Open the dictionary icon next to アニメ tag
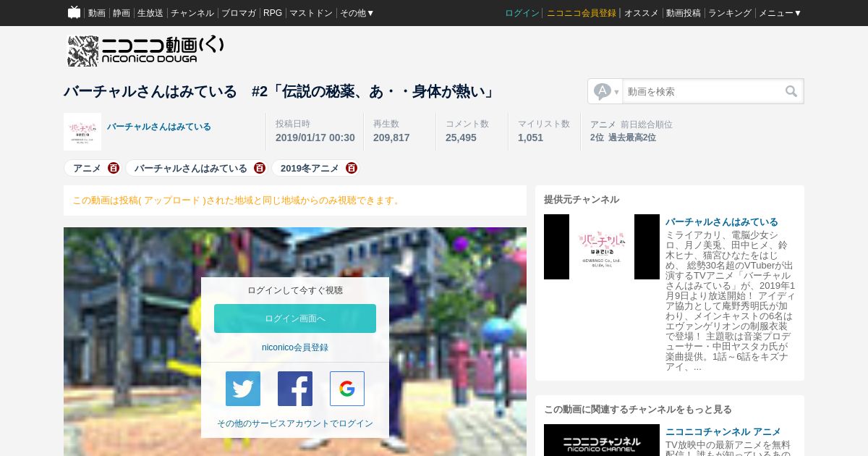The width and height of the screenshot is (868, 456). pyautogui.click(x=114, y=168)
